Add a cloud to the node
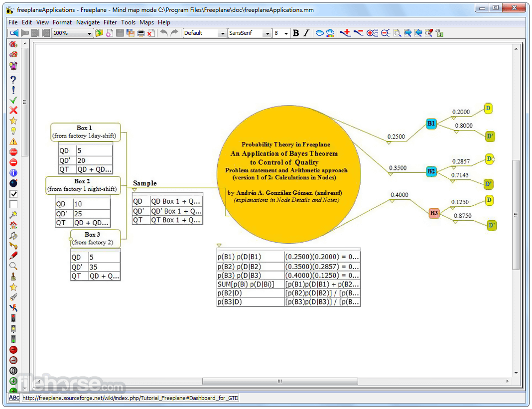 pos(319,33)
